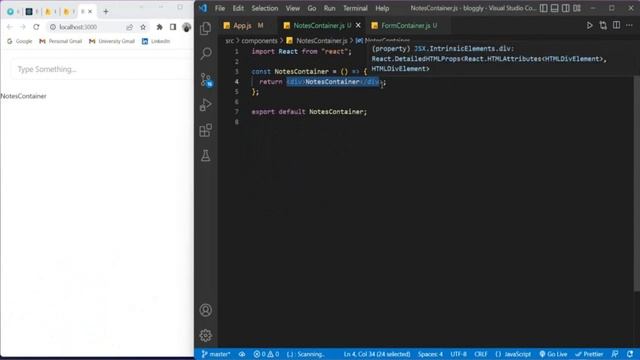
Task: Click the VS Code logo icon
Action: click(203, 8)
